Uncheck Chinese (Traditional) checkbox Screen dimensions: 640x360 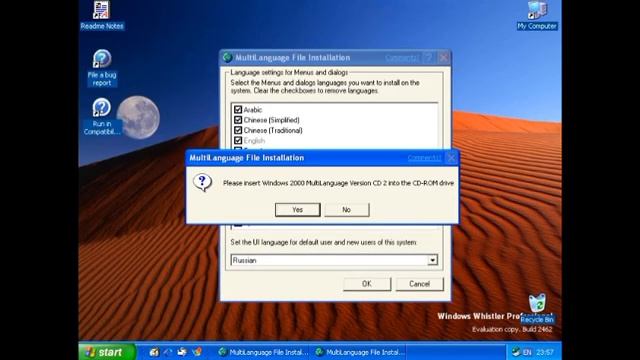(238, 130)
